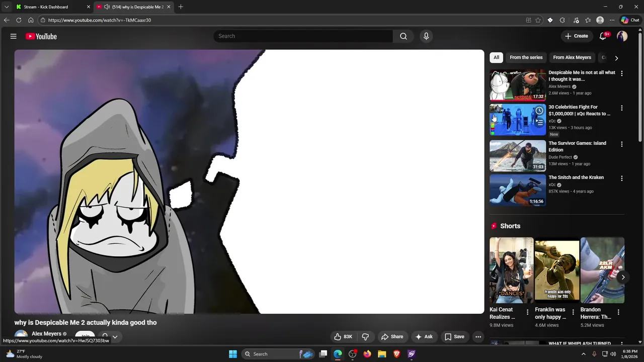Viewport: 644px width, 362px height.
Task: Open options for Despicable Me recommendation
Action: point(622,73)
